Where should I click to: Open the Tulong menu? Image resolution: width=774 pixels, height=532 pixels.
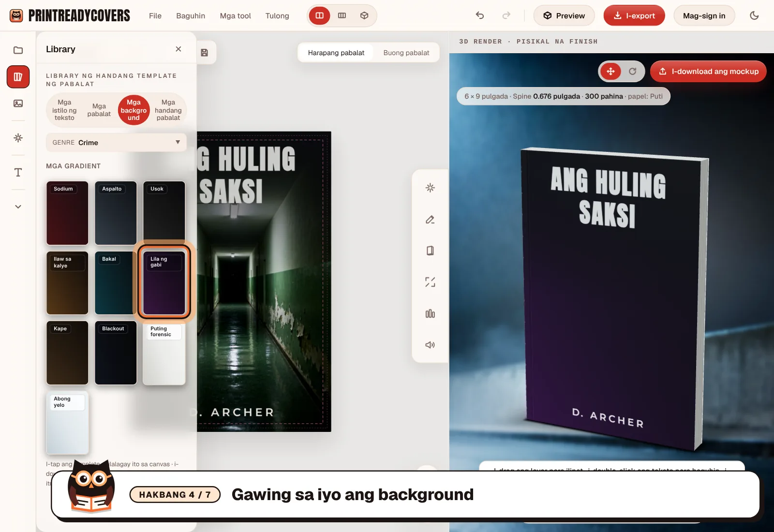click(277, 15)
